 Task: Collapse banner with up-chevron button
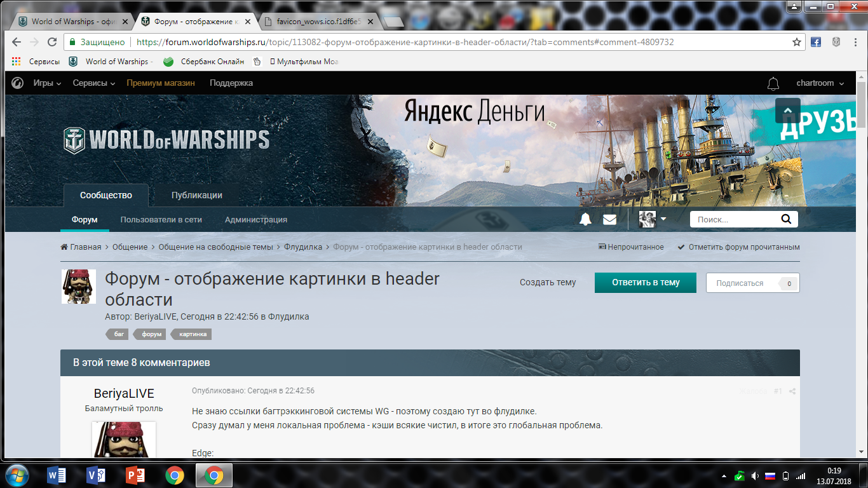787,111
